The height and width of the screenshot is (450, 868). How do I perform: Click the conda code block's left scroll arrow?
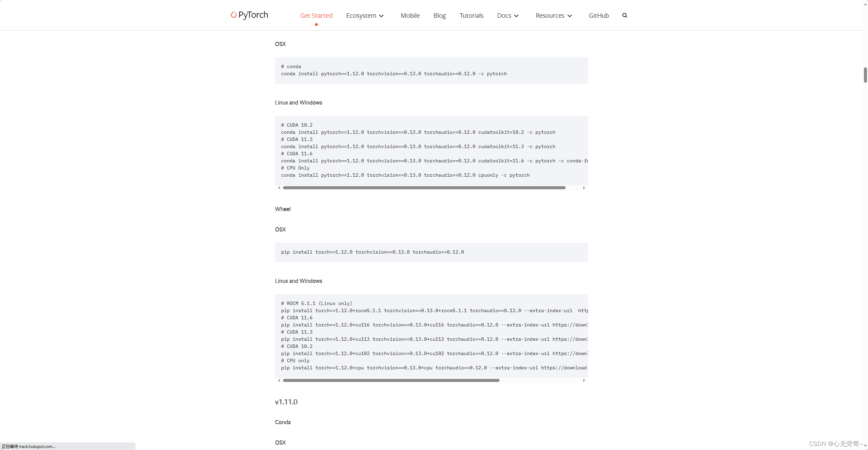click(279, 188)
